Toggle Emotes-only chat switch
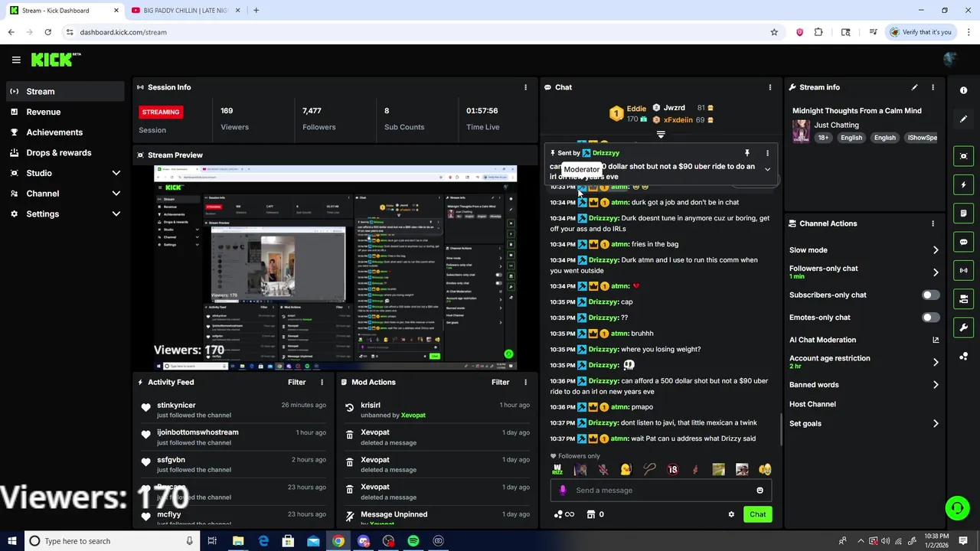Viewport: 980px width, 551px height. coord(930,318)
